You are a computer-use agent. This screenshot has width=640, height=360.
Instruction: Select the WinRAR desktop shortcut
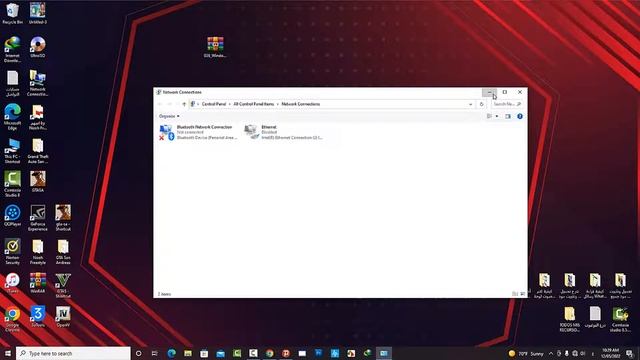pos(38,283)
